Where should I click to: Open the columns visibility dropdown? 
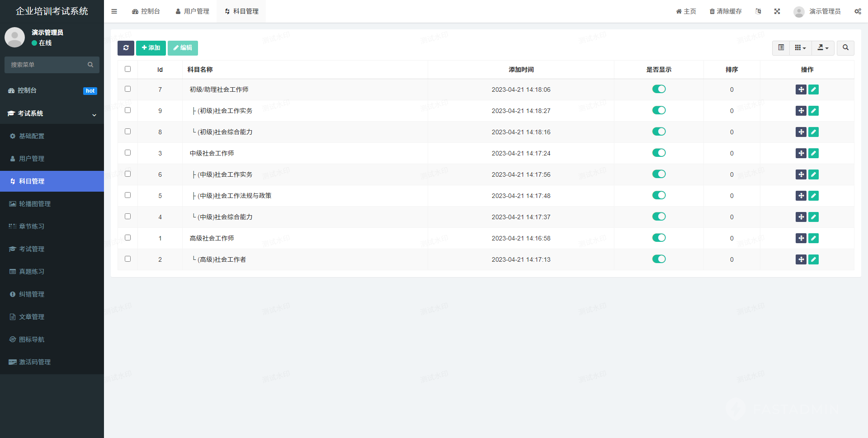[x=800, y=48]
